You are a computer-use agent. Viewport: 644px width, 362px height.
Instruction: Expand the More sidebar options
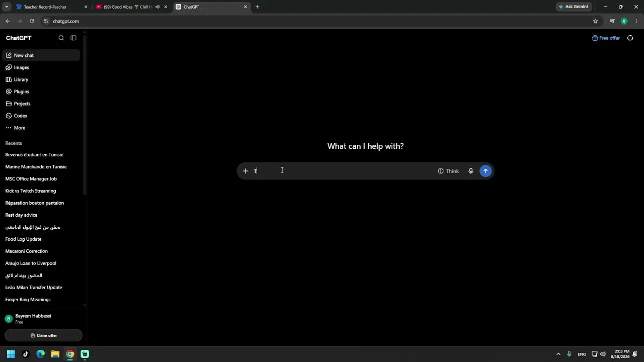tap(41, 128)
